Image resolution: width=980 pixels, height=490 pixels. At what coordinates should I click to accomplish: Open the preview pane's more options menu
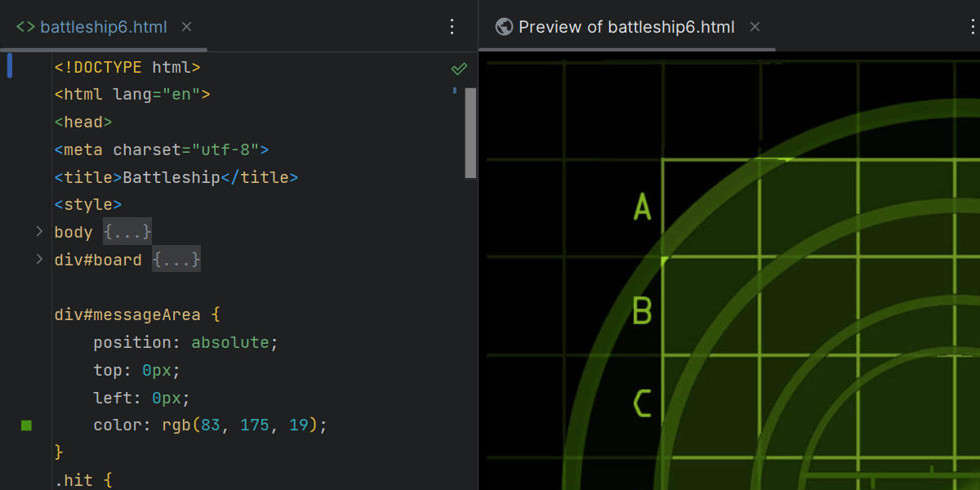pyautogui.click(x=974, y=27)
